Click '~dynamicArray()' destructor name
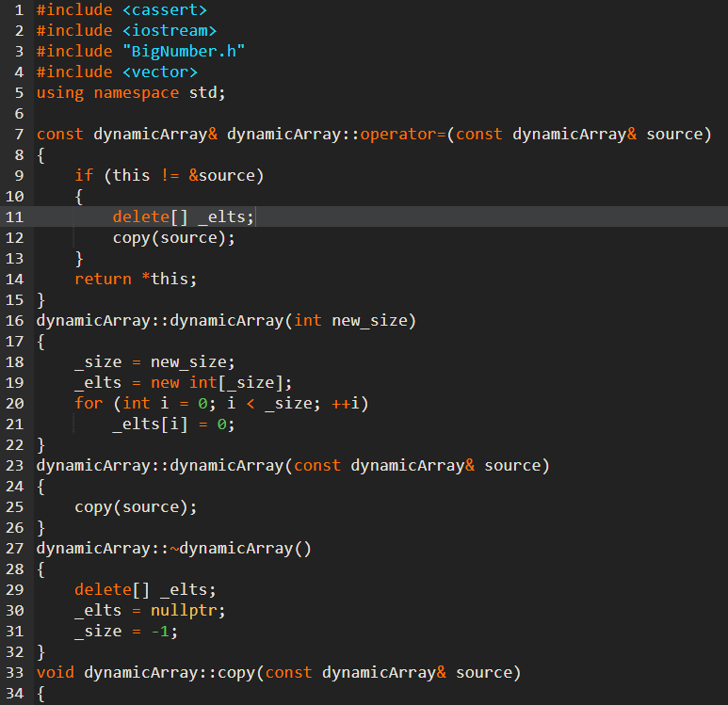Viewport: 728px width, 705px height. point(240,549)
